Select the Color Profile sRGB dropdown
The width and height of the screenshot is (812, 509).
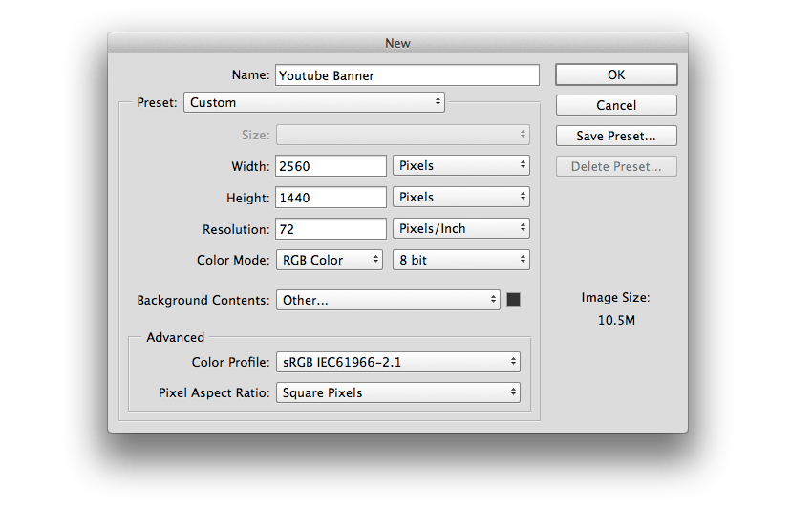point(398,362)
